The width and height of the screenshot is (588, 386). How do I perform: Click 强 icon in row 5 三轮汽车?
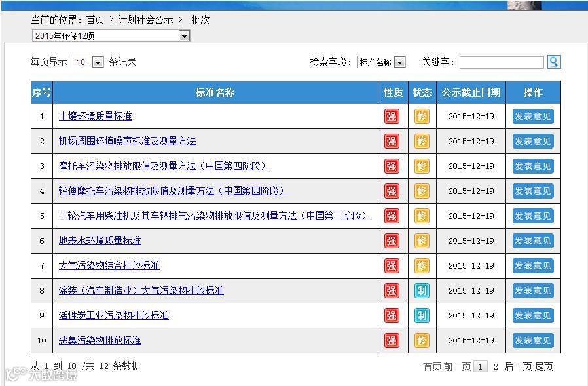point(392,216)
